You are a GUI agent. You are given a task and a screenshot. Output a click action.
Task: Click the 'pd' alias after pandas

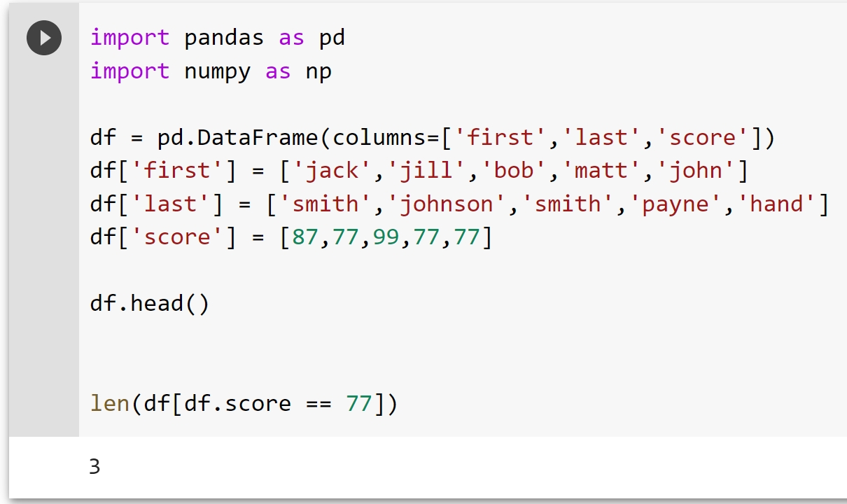click(x=332, y=37)
